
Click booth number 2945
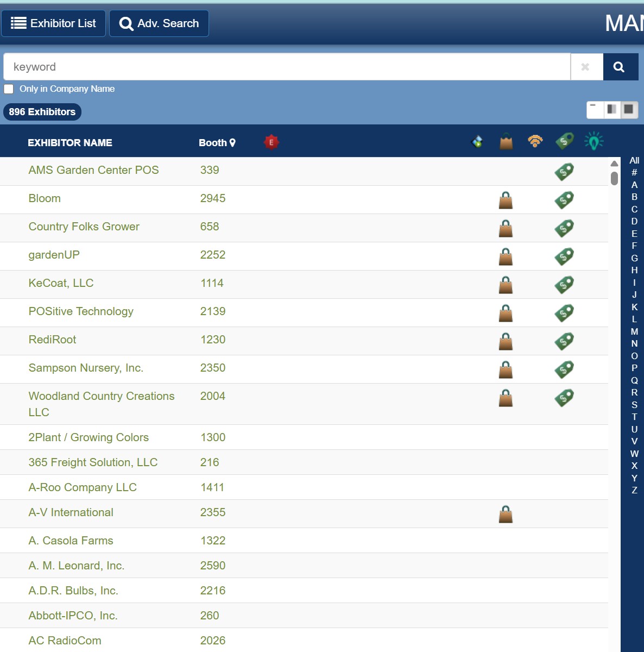[213, 198]
